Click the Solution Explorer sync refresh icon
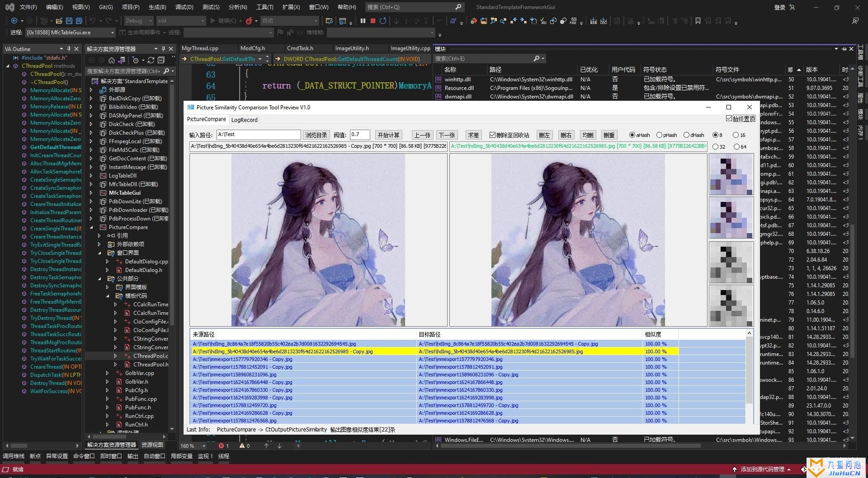868x478 pixels. point(151,60)
